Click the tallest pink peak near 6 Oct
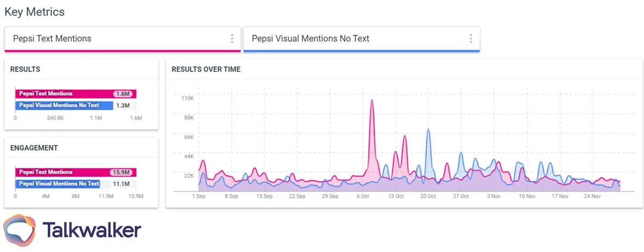644x252 pixels. coord(372,100)
